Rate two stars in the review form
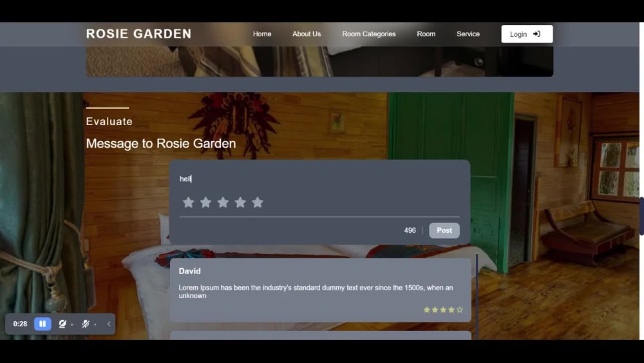Viewport: 644px width, 363px height. point(206,202)
